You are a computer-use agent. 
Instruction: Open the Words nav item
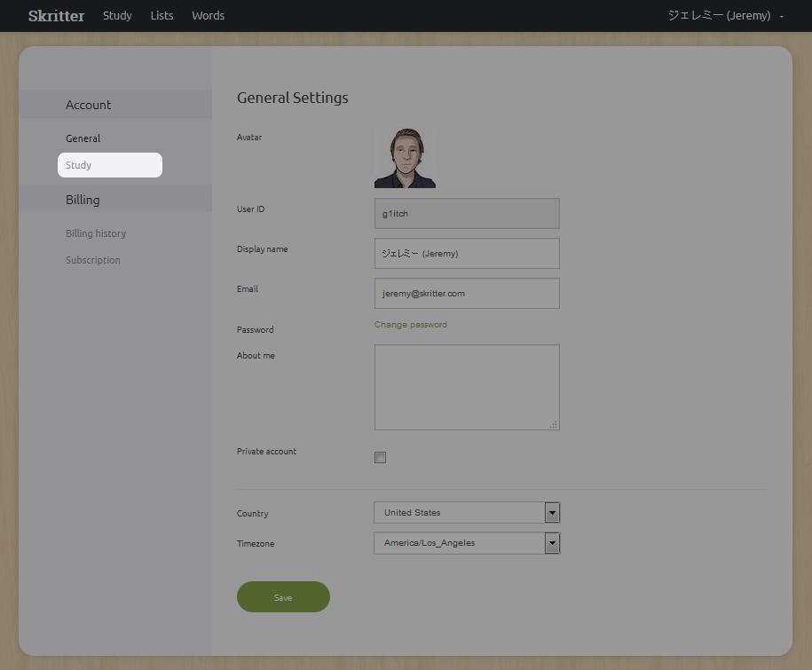coord(209,16)
